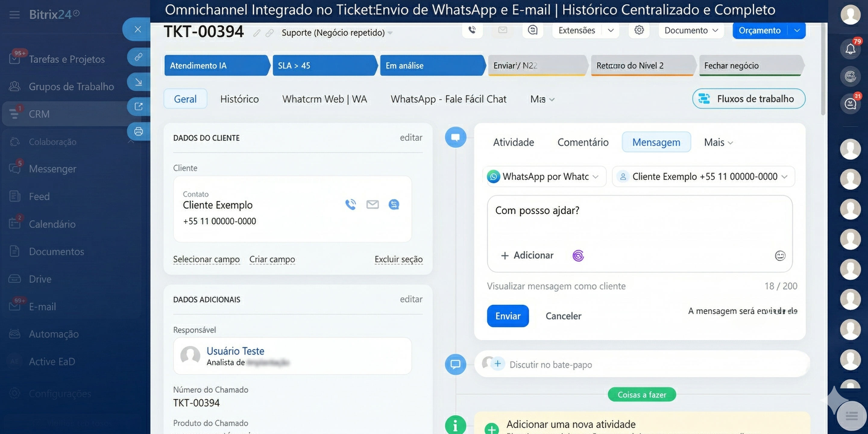Cancel the message draft

(x=563, y=316)
